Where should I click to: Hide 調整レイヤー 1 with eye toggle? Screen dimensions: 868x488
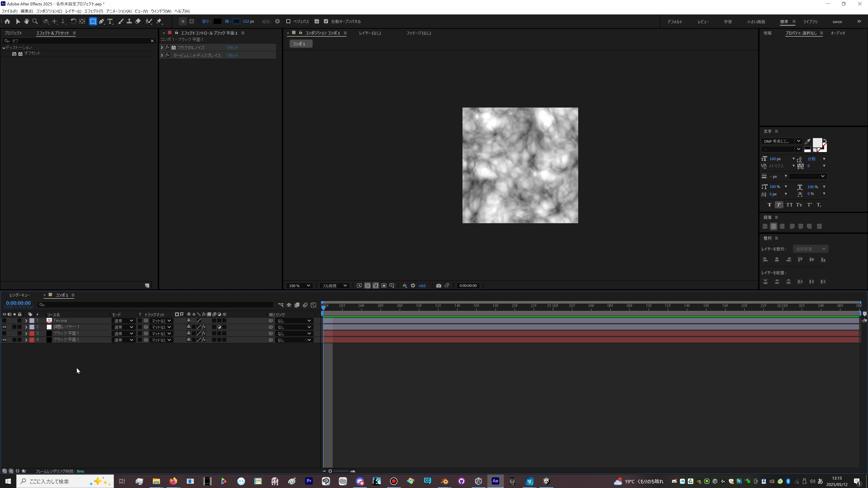click(x=4, y=327)
